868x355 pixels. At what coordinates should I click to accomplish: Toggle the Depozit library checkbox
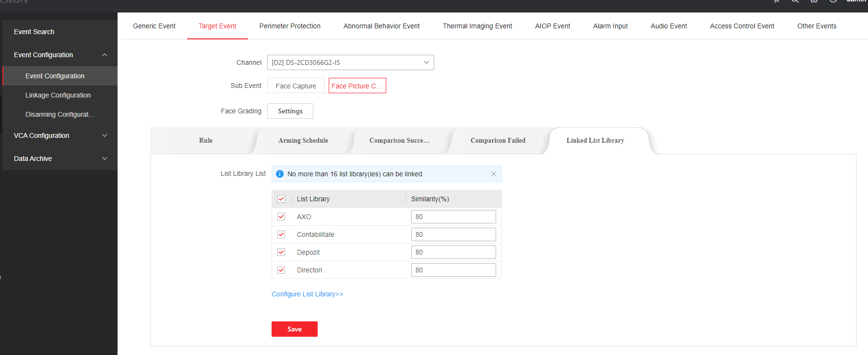[281, 252]
